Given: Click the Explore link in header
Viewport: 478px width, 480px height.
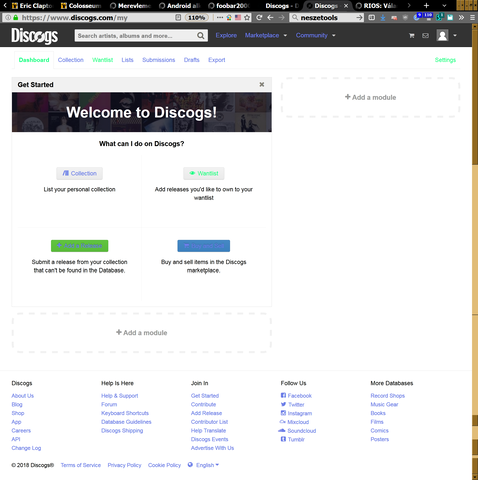Looking at the screenshot, I should 226,35.
